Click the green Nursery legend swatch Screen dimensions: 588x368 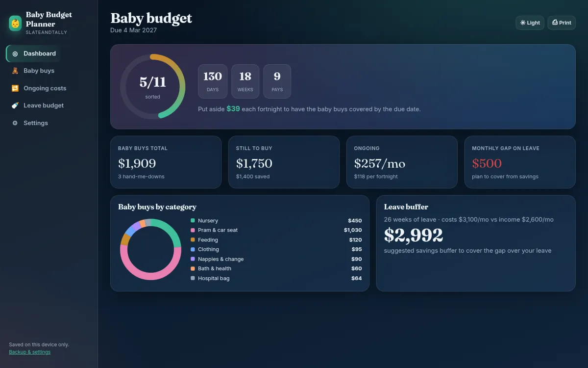(x=193, y=221)
